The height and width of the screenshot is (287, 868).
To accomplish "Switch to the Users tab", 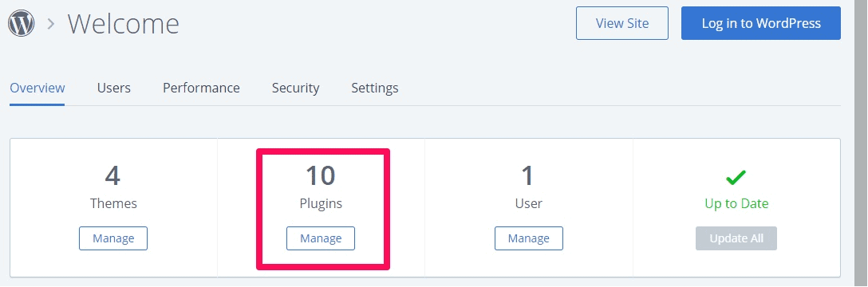I will coord(113,88).
